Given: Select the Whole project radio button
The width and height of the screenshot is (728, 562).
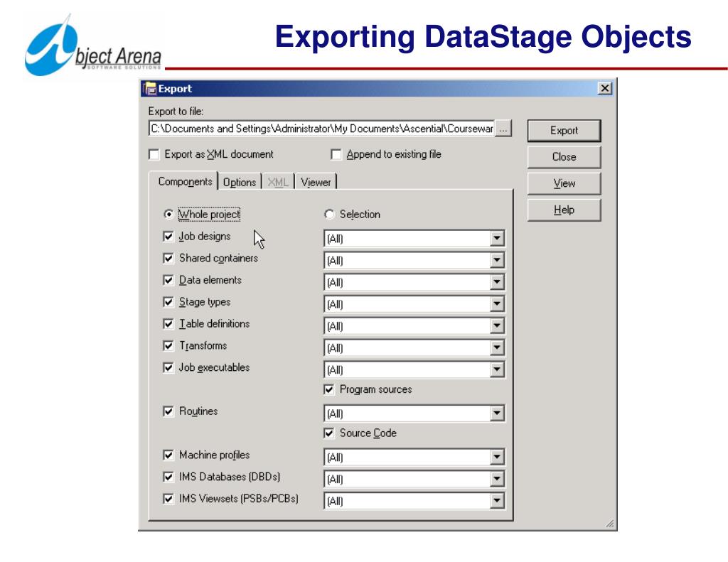Looking at the screenshot, I should (x=168, y=215).
